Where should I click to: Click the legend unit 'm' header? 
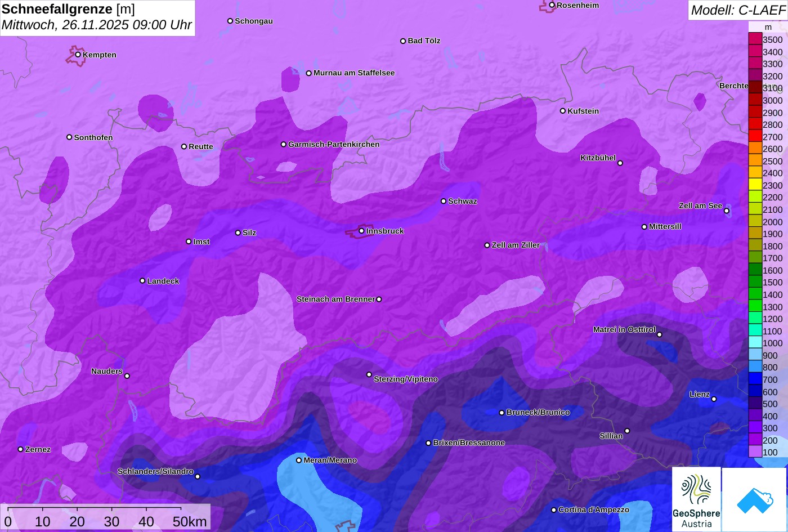click(x=768, y=27)
